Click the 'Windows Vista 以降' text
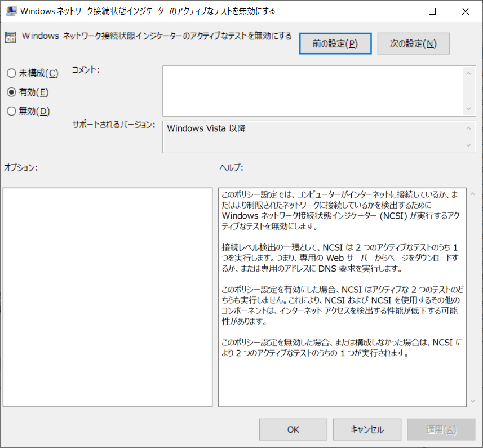Screen dimensions: 483x448 [x=206, y=128]
